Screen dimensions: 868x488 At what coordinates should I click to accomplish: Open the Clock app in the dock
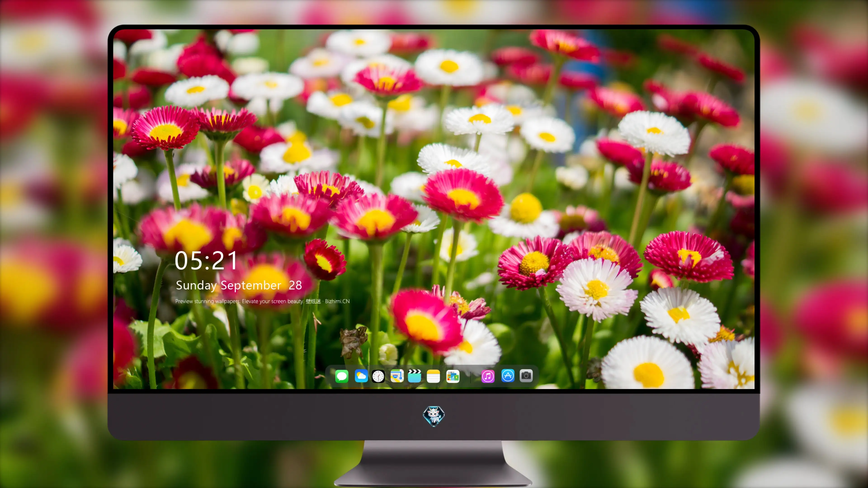pyautogui.click(x=378, y=376)
